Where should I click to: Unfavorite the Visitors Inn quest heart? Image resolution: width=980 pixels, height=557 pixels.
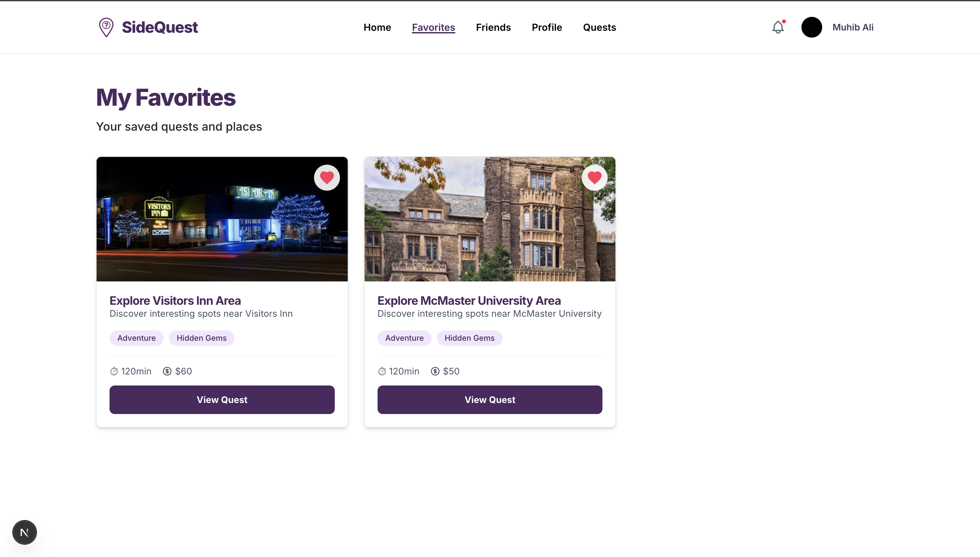(327, 177)
